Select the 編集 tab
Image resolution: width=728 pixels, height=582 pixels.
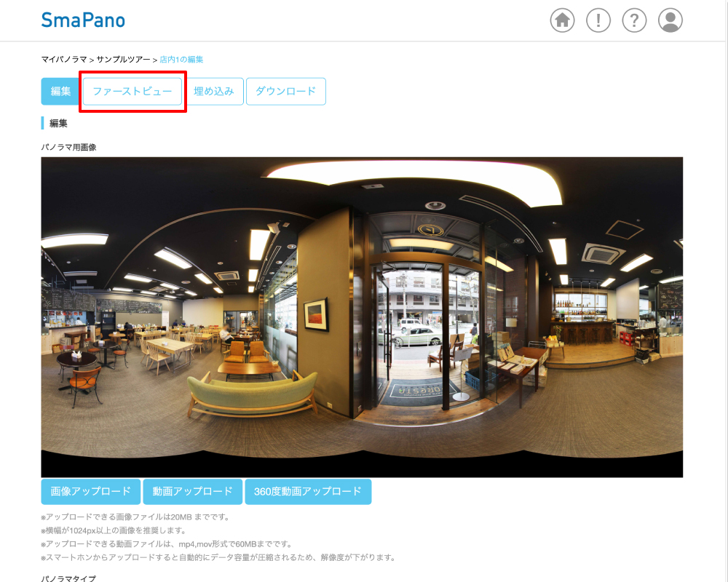[x=60, y=92]
